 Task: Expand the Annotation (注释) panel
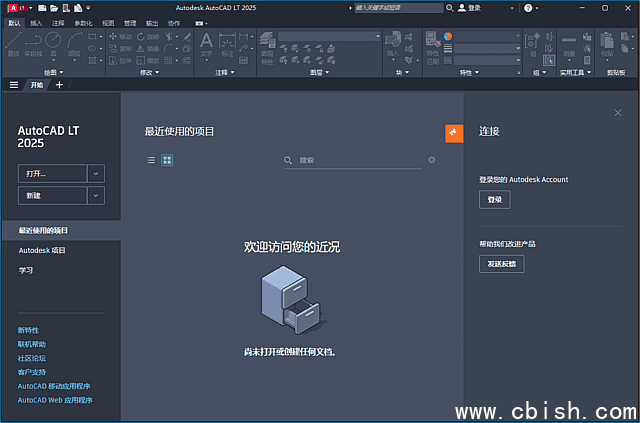[225, 72]
